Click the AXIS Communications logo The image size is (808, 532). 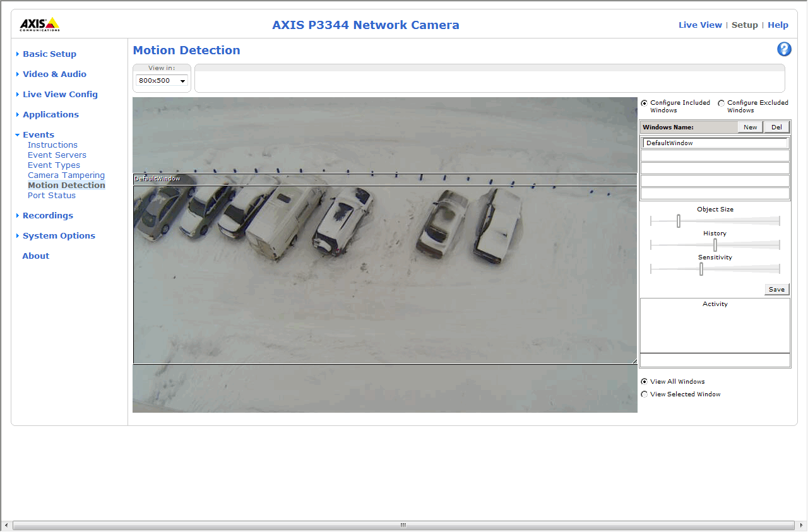click(x=39, y=25)
